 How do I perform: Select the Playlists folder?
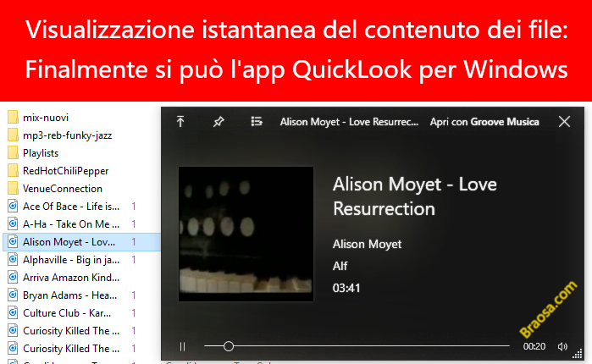41,152
